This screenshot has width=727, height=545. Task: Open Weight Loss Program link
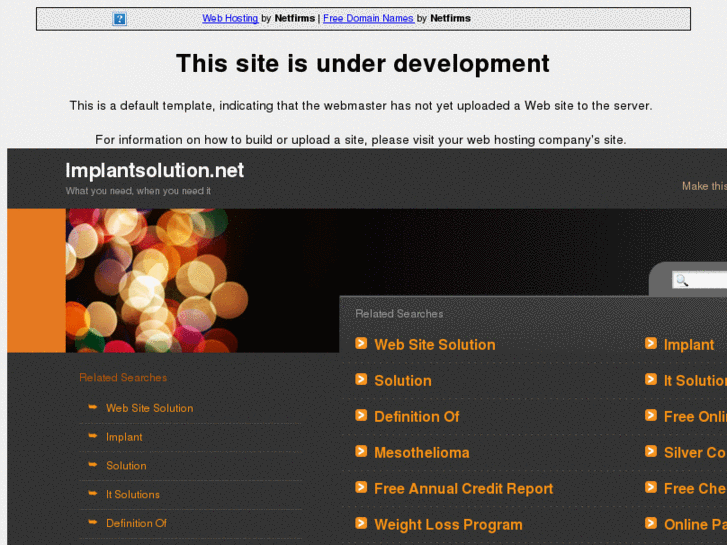(448, 525)
